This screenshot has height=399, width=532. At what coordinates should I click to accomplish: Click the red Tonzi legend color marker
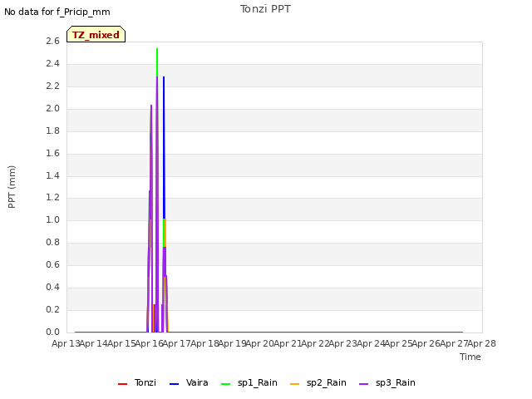(x=122, y=384)
